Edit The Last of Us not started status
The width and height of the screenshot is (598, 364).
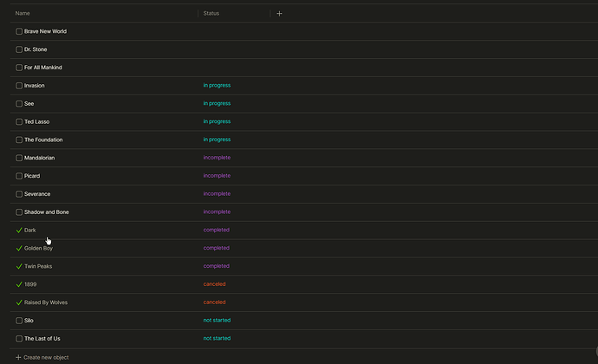(x=217, y=339)
